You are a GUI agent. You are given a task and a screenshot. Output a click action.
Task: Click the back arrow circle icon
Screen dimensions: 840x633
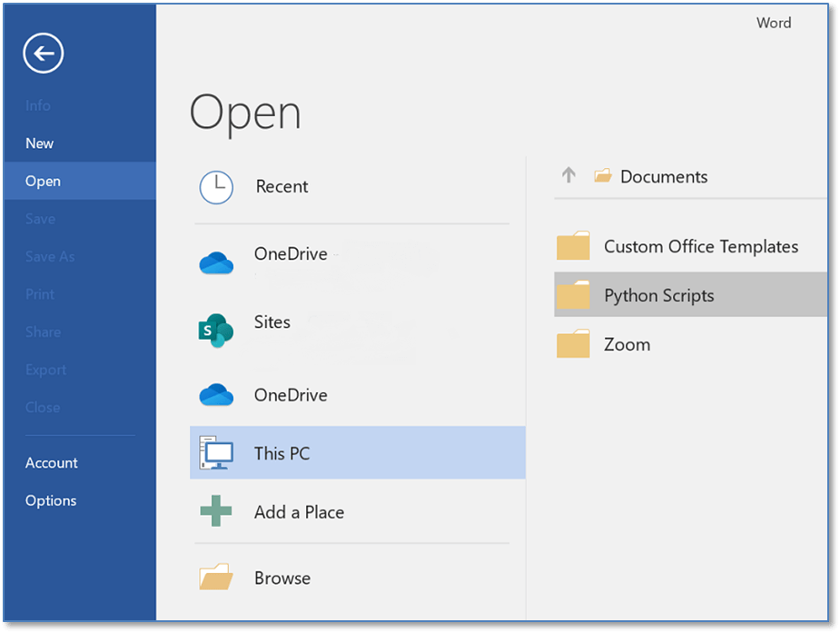tap(44, 53)
